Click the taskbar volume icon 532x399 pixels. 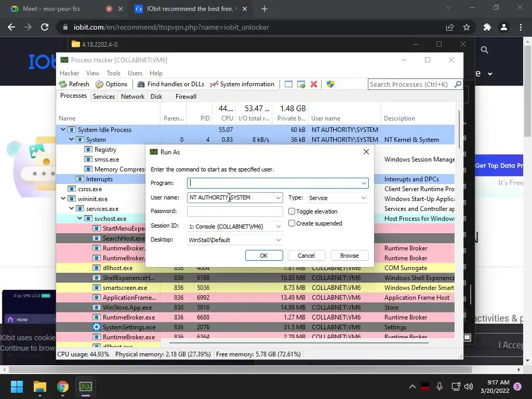[469, 387]
